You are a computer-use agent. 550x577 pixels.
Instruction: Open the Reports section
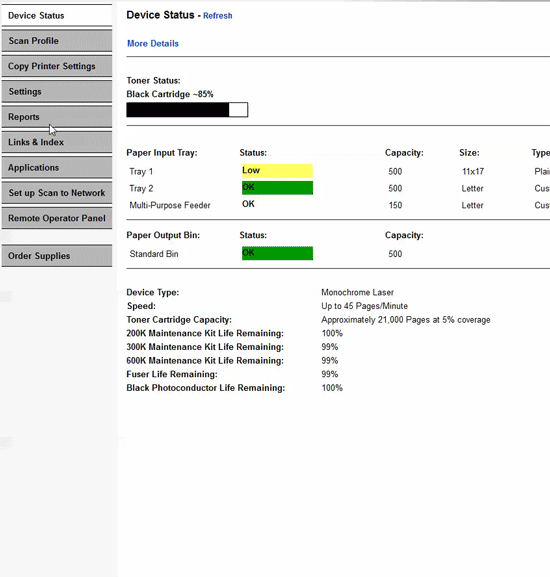[x=57, y=117]
